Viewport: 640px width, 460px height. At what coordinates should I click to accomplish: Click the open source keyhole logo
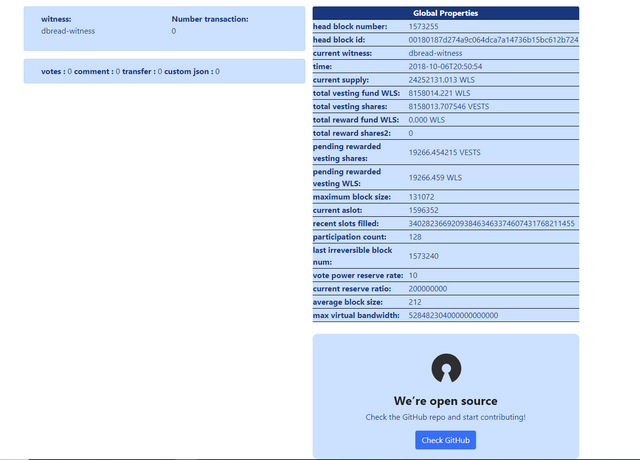pos(446,368)
